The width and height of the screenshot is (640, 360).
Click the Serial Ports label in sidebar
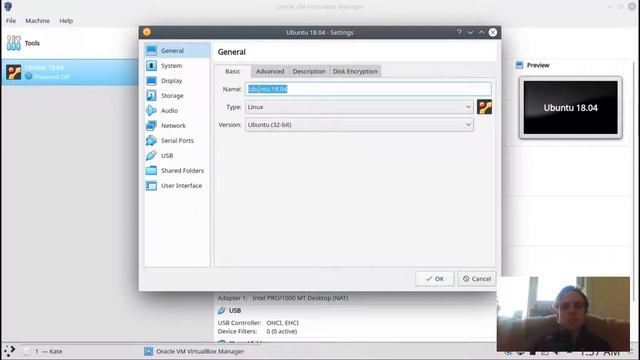click(177, 140)
